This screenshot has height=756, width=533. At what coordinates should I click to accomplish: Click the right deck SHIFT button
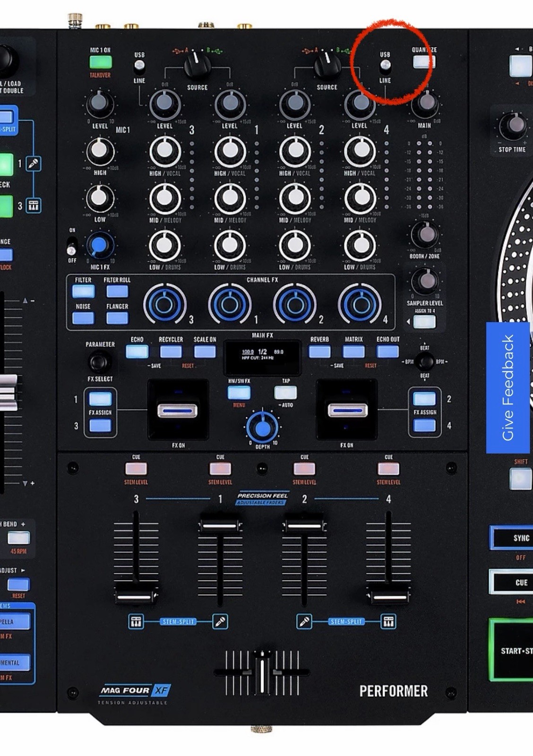(x=521, y=479)
